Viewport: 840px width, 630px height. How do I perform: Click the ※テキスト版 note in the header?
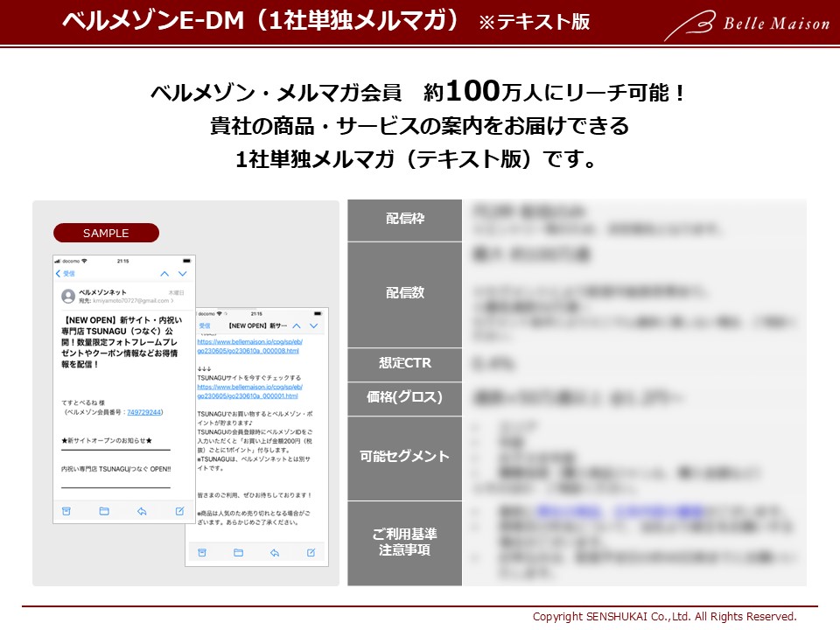tap(534, 22)
